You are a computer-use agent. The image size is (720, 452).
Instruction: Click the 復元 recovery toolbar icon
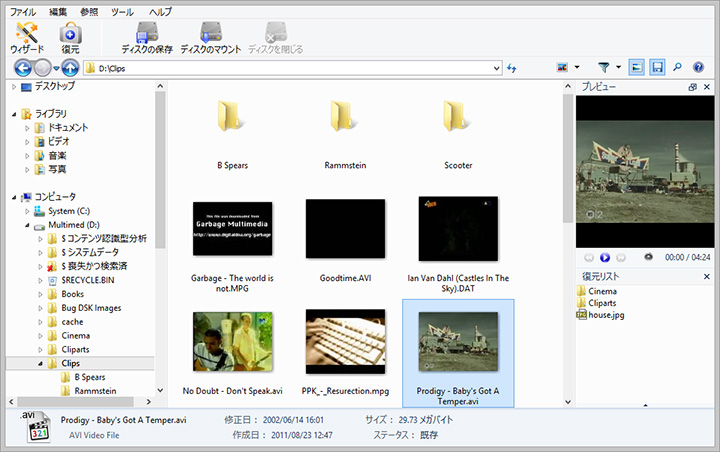(x=70, y=38)
